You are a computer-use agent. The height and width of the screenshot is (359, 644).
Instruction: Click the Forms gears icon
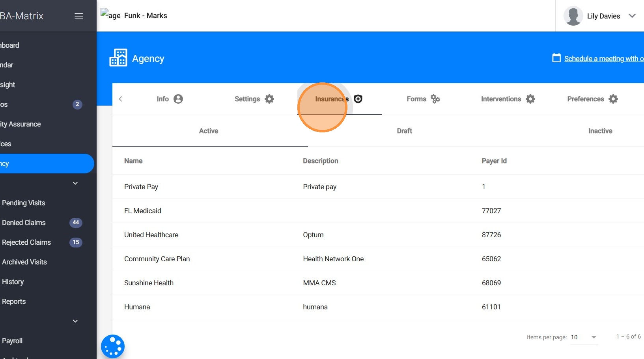[x=435, y=99]
